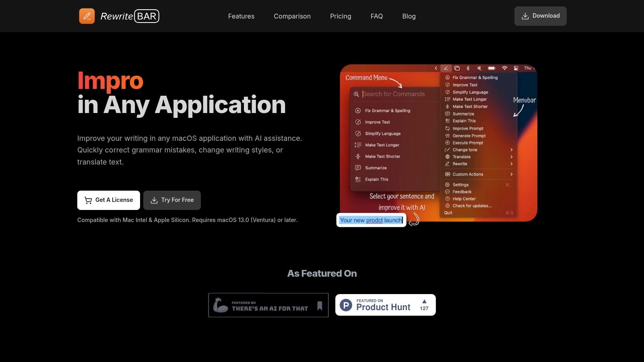Click the Product Hunt circular P logo
The image size is (644, 362).
pyautogui.click(x=346, y=305)
